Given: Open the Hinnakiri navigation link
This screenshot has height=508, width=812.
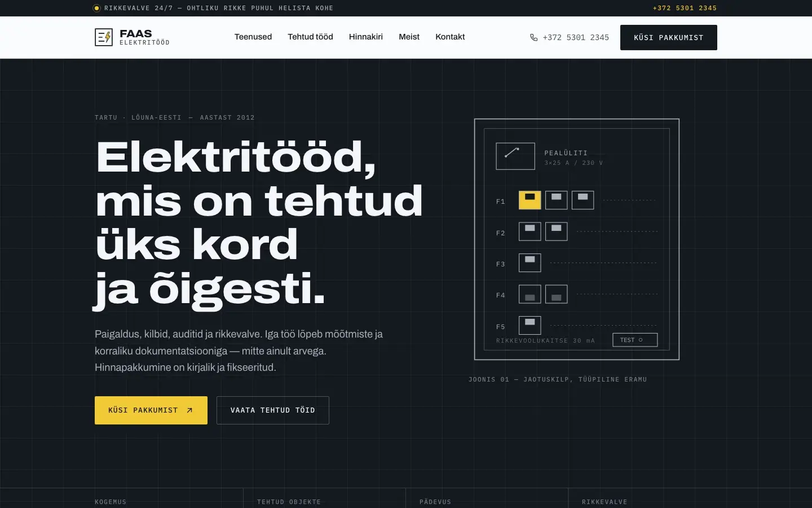Looking at the screenshot, I should tap(366, 37).
